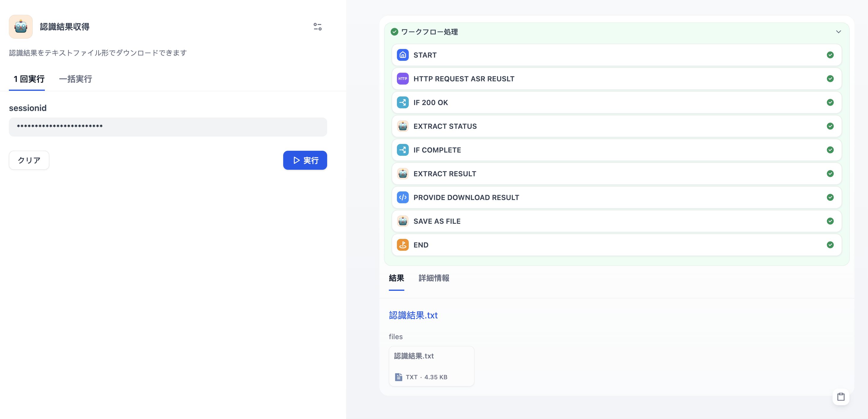Open the settings sliders icon
The width and height of the screenshot is (868, 419).
(317, 27)
